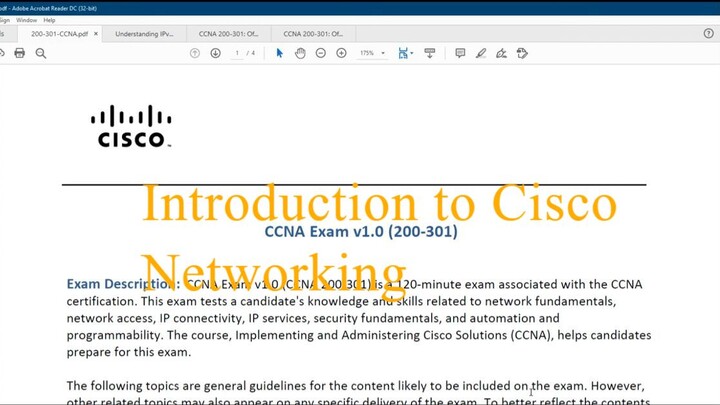The image size is (720, 405).
Task: Enable the read mode scrolling icon
Action: point(430,53)
